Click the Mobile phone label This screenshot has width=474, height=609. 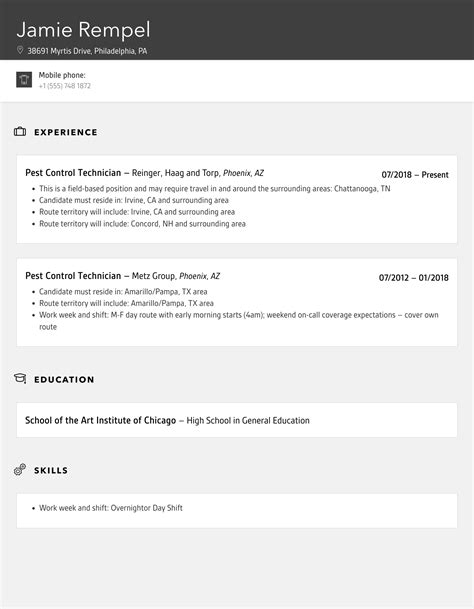pos(62,75)
